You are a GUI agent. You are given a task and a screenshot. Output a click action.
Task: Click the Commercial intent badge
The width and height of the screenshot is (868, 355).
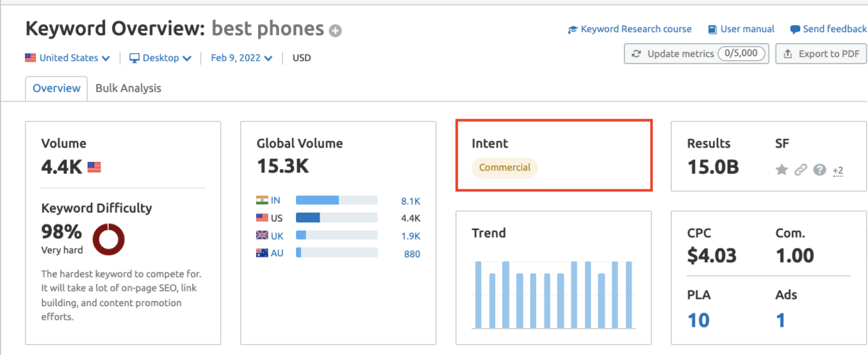pos(505,168)
